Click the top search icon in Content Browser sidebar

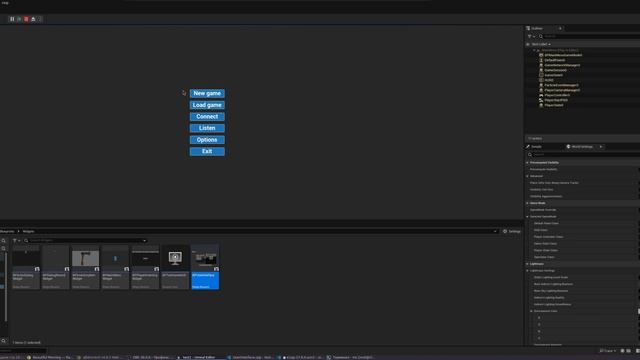point(4,241)
